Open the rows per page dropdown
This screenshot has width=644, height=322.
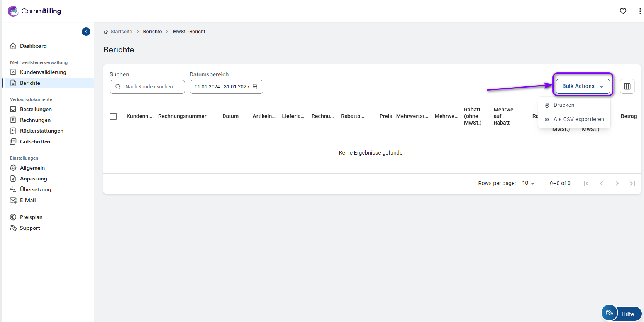(528, 183)
